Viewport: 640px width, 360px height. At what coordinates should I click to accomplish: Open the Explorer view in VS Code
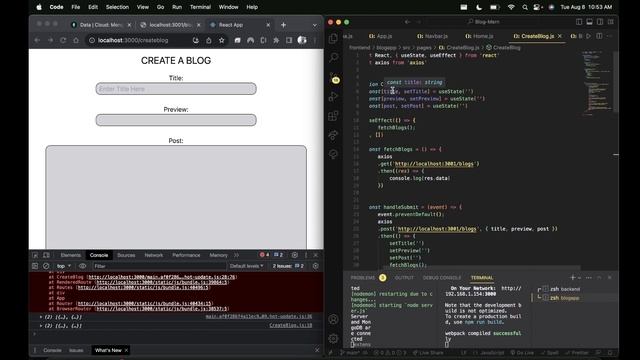pyautogui.click(x=333, y=38)
